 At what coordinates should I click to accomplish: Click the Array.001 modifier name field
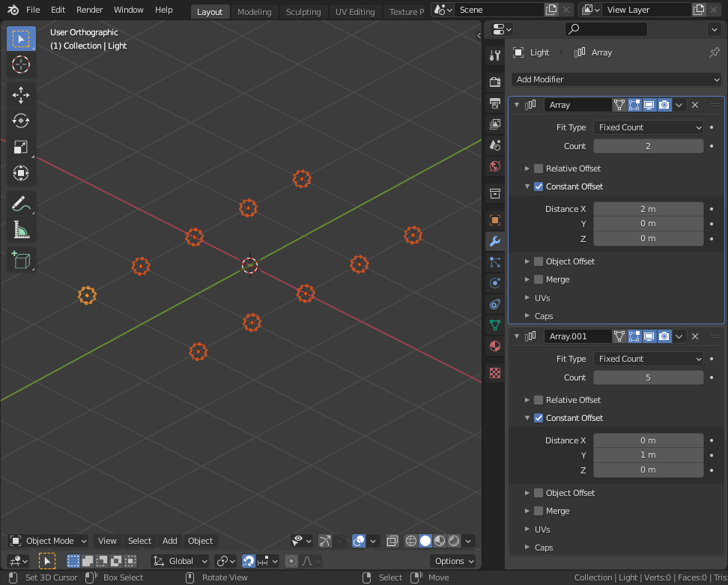(577, 336)
